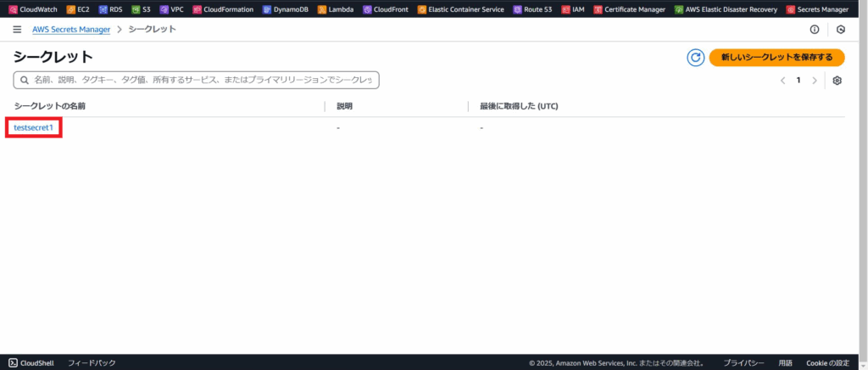The height and width of the screenshot is (370, 868).
Task: Go to previous page of secrets
Action: pos(782,81)
